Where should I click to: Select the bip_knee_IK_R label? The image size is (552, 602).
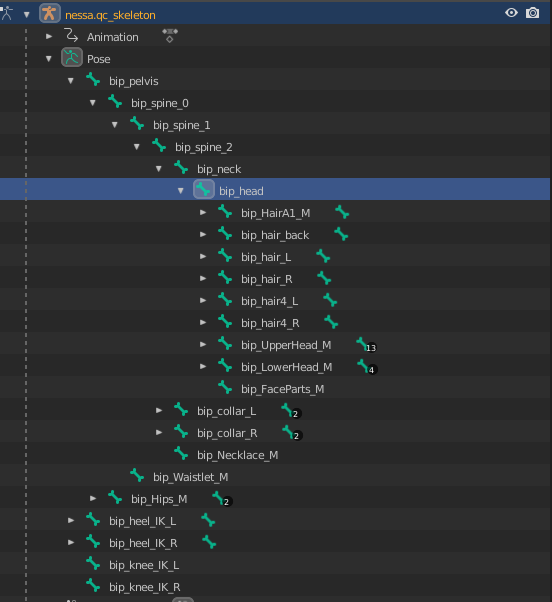point(145,587)
